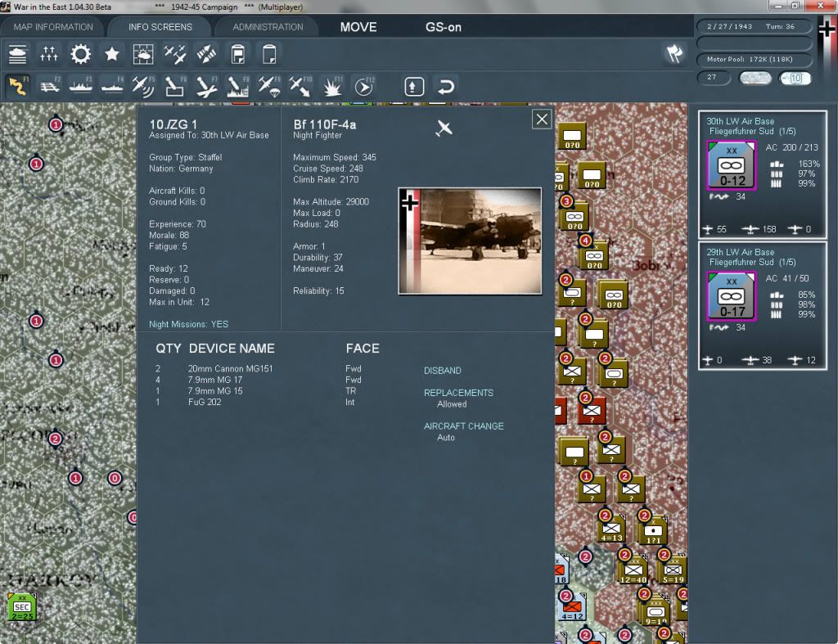Open the losses screen with grave crosses icon
The width and height of the screenshot is (838, 644).
click(x=48, y=54)
